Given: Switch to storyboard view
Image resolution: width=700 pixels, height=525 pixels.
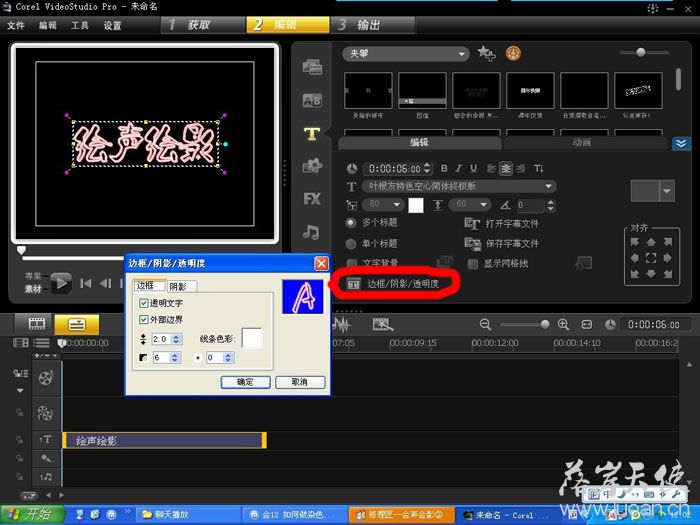Looking at the screenshot, I should [37, 324].
